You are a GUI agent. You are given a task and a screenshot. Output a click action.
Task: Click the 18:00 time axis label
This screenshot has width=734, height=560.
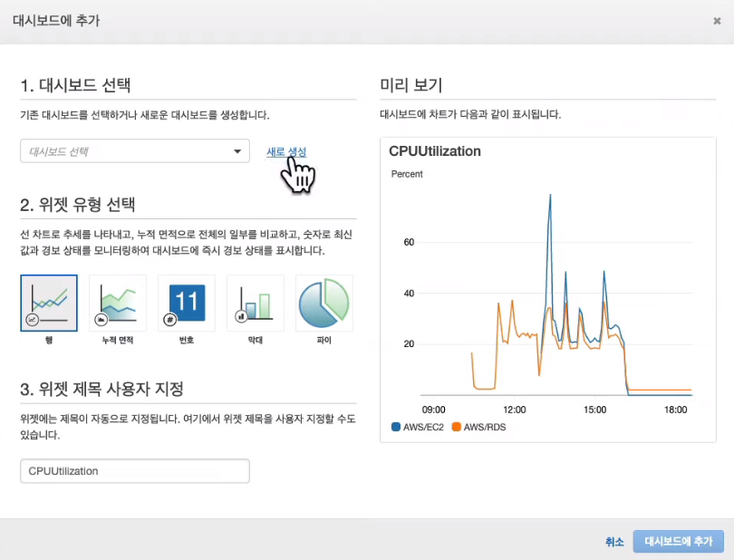pos(675,410)
